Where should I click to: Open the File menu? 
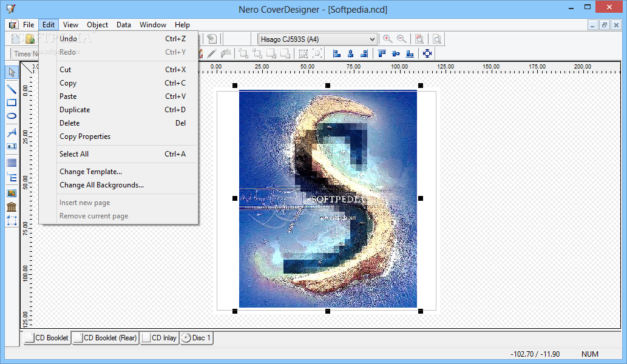29,25
